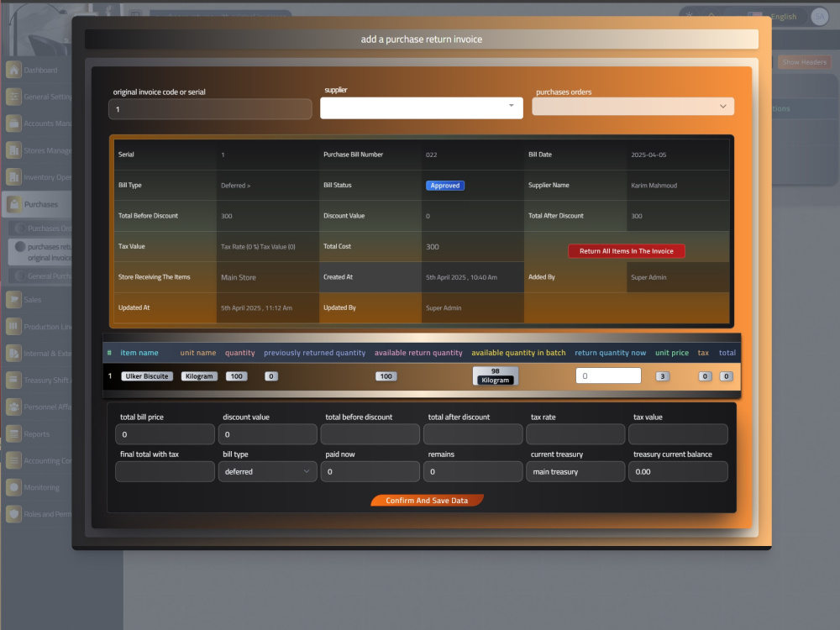
Task: Click the user avatar at top right
Action: pos(820,17)
